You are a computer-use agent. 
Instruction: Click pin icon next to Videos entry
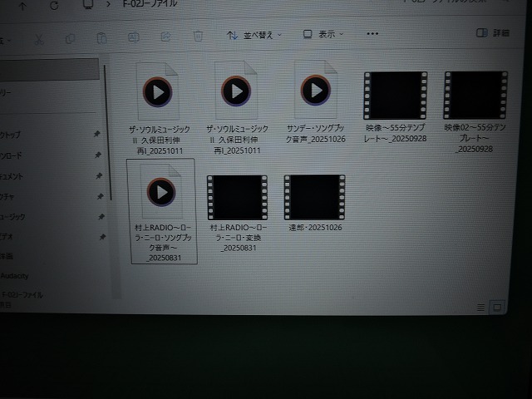pos(102,237)
